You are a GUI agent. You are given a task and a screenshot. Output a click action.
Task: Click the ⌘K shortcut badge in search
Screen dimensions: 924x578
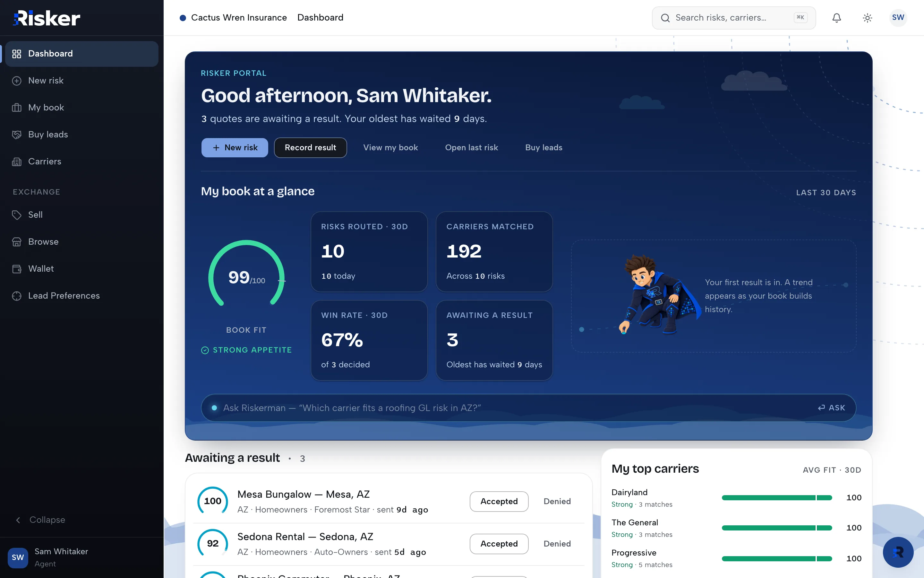800,18
